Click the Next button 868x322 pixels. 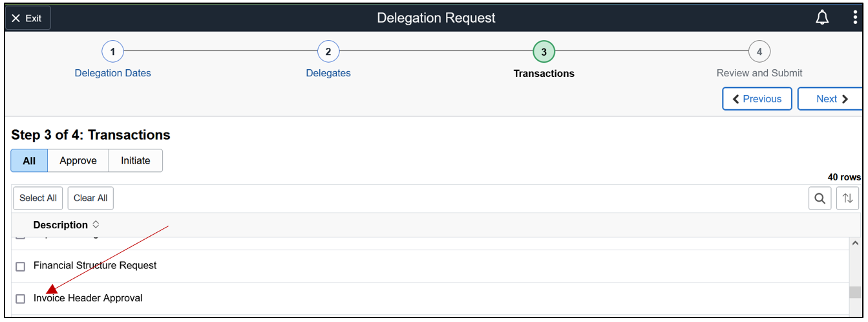(x=831, y=99)
